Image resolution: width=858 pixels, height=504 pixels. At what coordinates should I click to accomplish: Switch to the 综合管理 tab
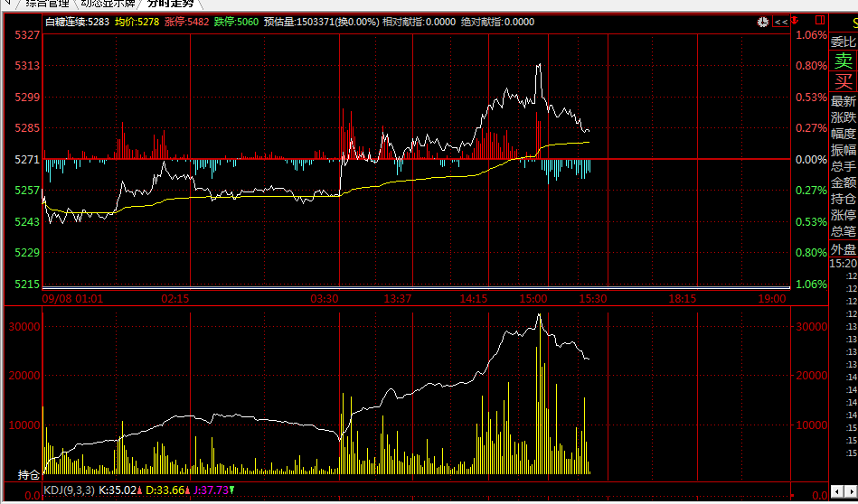click(x=46, y=4)
